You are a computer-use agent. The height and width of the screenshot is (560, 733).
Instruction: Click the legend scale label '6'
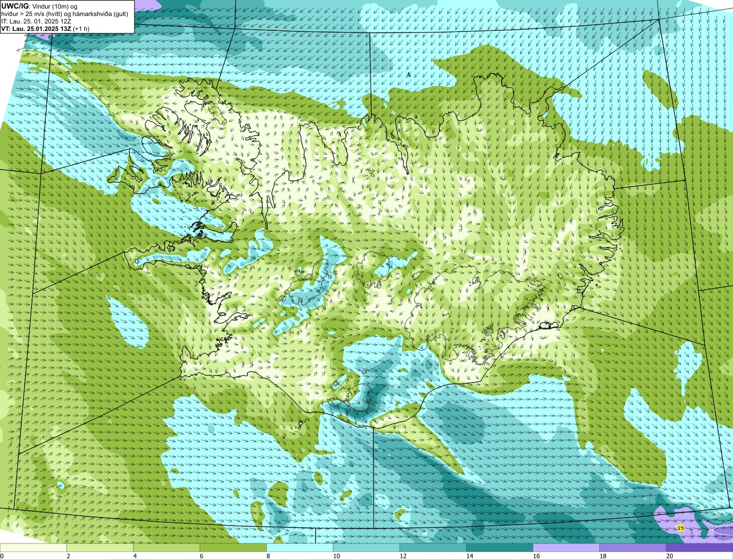pos(202,556)
